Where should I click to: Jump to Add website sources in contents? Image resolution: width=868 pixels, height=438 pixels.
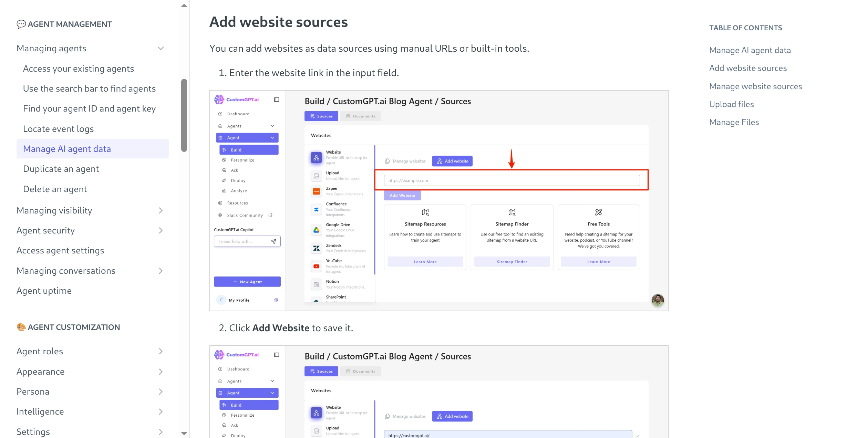[x=748, y=68]
